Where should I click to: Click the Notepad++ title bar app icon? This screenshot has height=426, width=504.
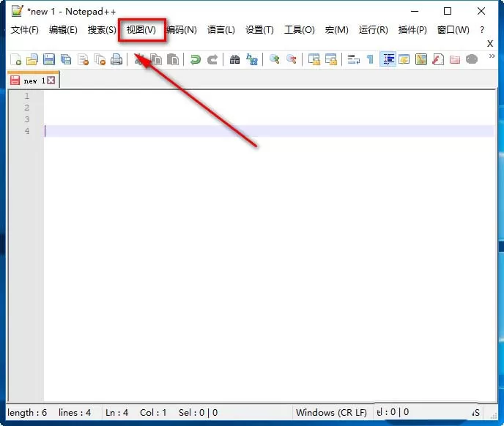(x=17, y=11)
